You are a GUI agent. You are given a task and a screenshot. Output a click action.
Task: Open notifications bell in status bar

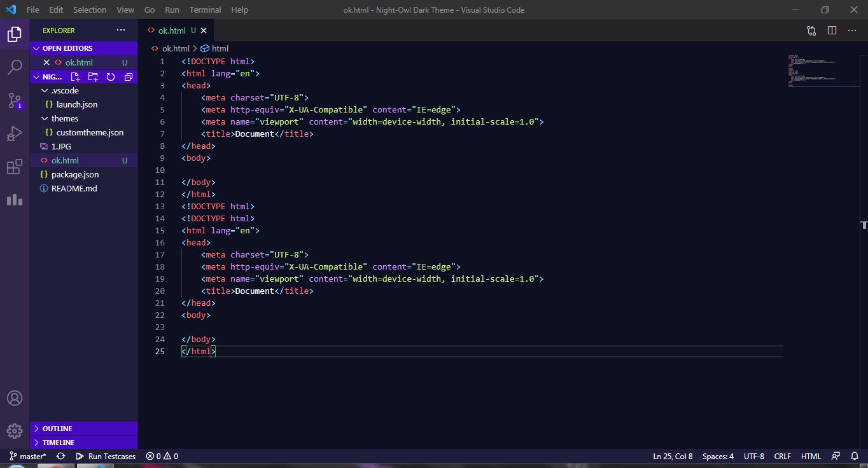[855, 456]
